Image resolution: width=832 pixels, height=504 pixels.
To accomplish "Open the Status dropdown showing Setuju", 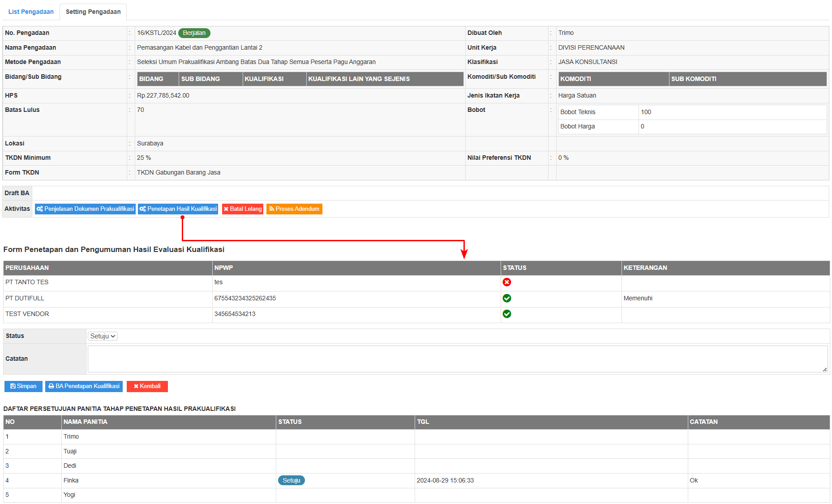I will [x=103, y=336].
